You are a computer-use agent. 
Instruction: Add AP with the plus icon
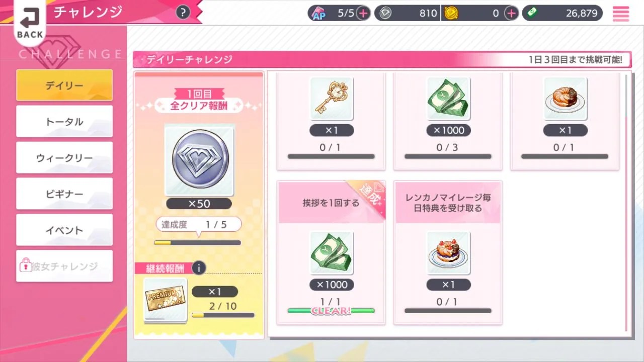(x=363, y=14)
